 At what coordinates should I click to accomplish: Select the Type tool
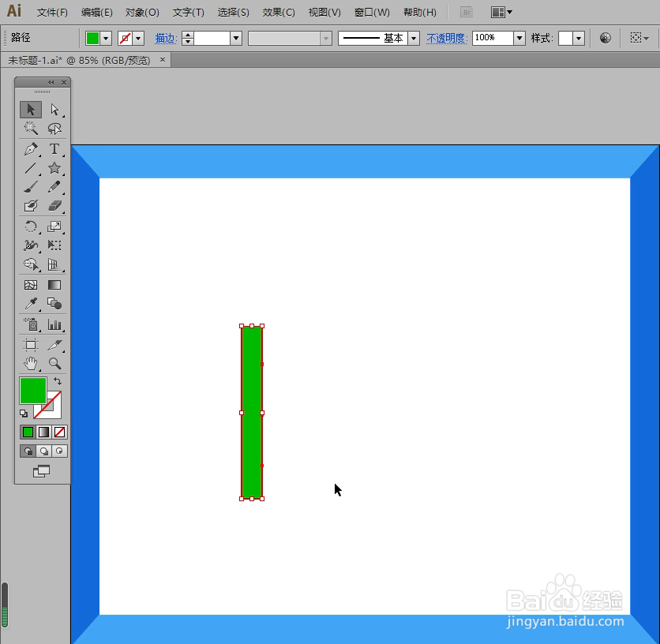pos(54,149)
